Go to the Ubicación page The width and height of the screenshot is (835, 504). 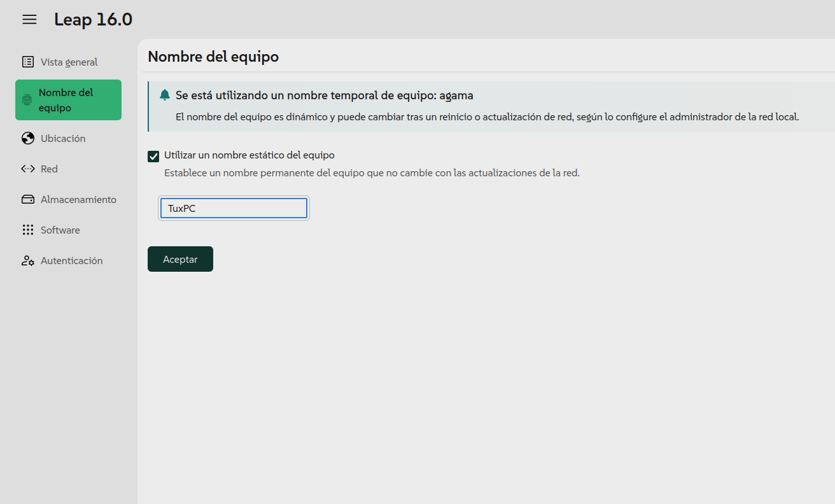coord(63,138)
